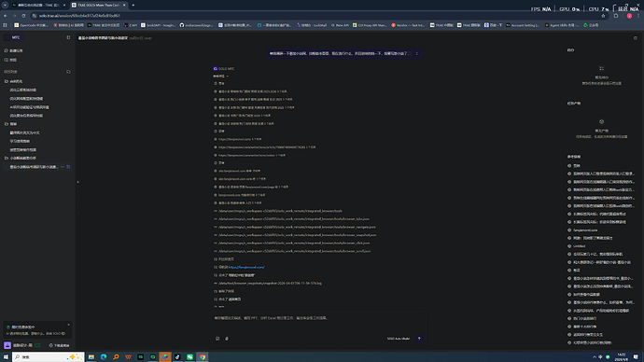Click the download client link at sidebar bottom
The width and height of the screenshot is (644, 362).
59,345
